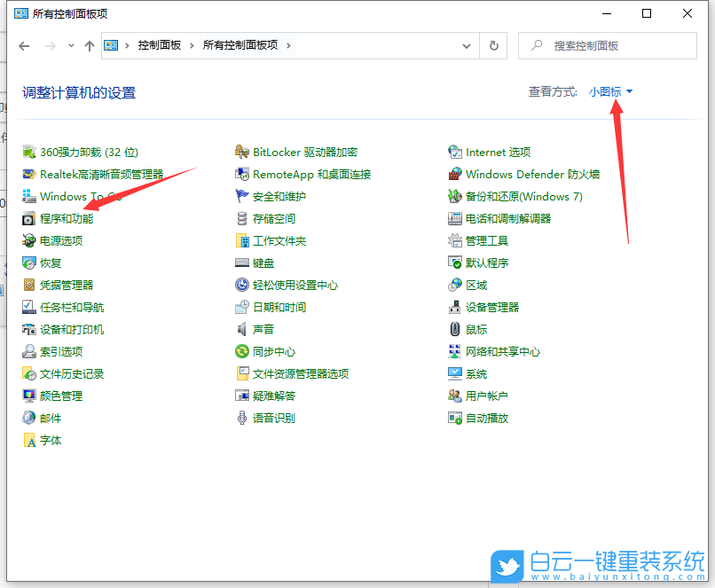The image size is (715, 588).
Task: Open 日期和时间 settings
Action: click(279, 307)
